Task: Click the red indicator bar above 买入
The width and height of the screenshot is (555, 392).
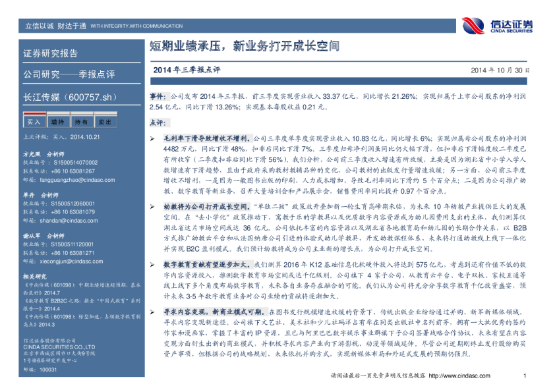Action: [34, 115]
